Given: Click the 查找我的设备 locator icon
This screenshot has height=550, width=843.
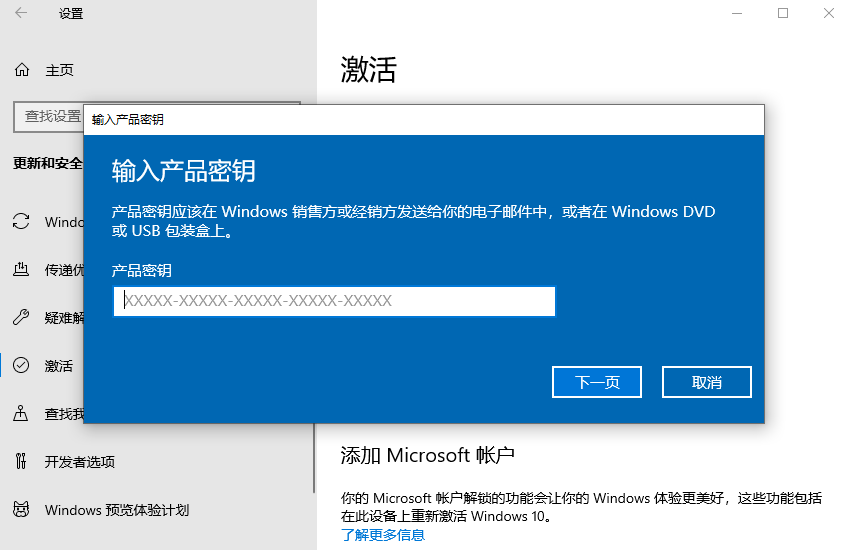Looking at the screenshot, I should (x=21, y=413).
